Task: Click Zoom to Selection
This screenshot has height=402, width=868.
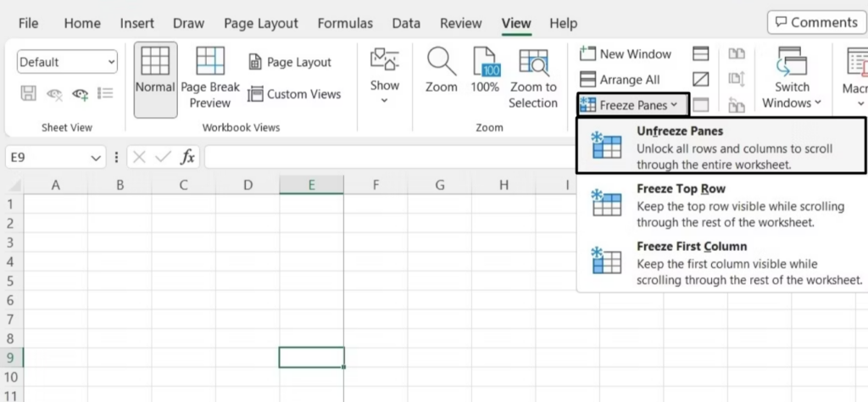Action: 533,79
